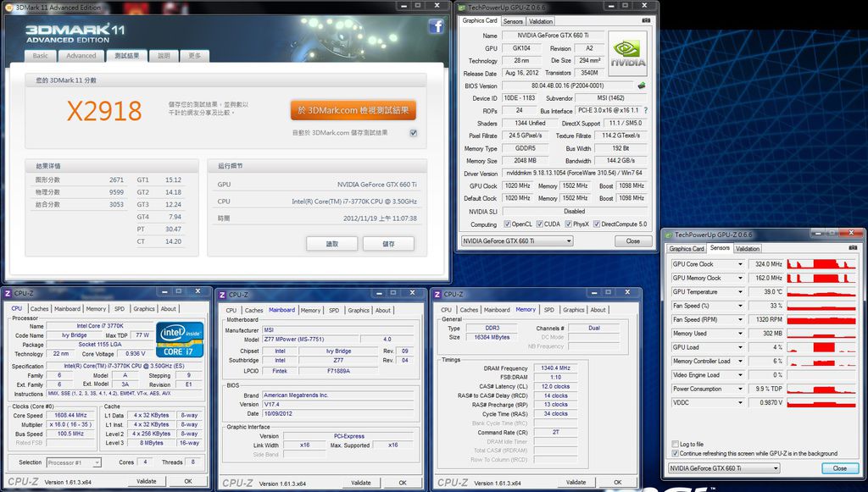Screen dimensions: 868x492
Task: Click the Intel Core i7 logo in CPU-Z
Action: (x=180, y=340)
